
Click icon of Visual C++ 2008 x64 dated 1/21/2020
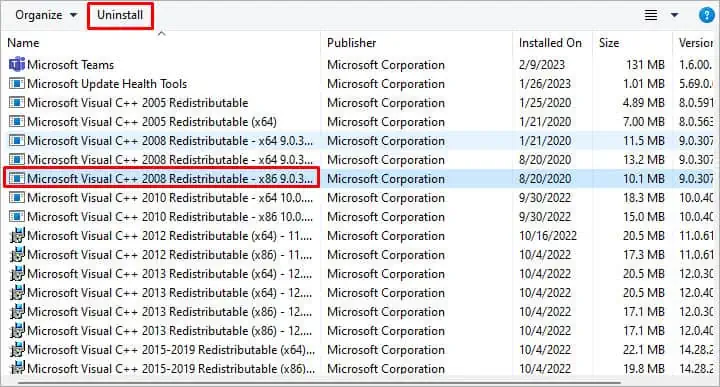[x=17, y=140]
